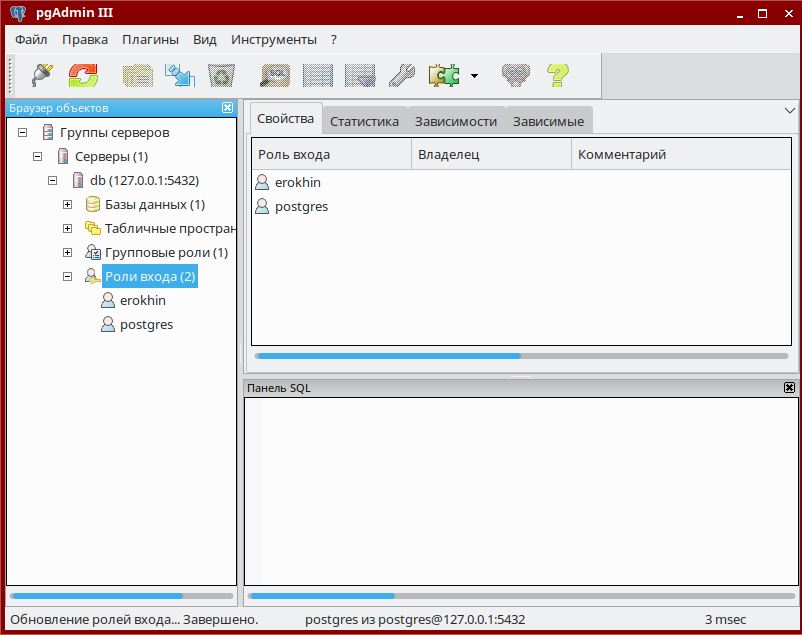This screenshot has height=635, width=802.
Task: Maximize the pgAdmin III window
Action: 762,13
